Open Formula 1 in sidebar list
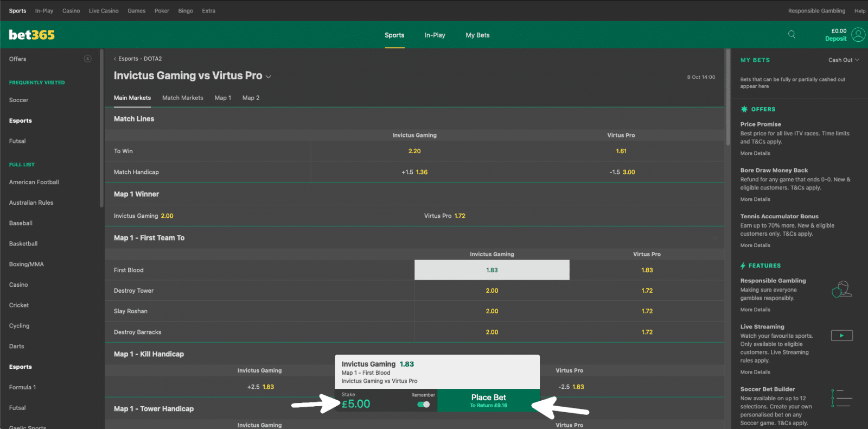 pos(23,387)
